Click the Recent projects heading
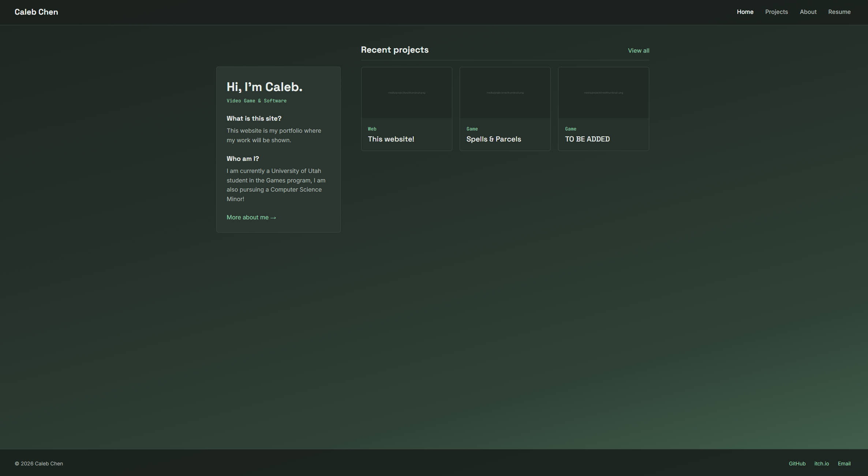 point(394,50)
